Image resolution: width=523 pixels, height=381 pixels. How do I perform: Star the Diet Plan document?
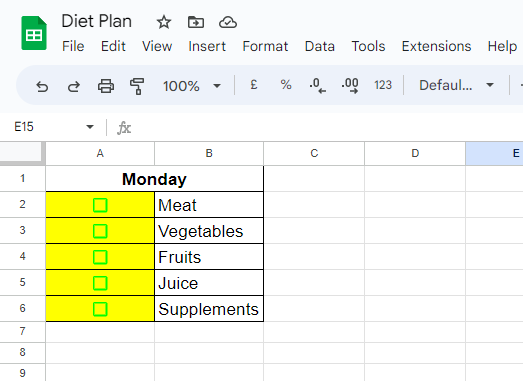tap(164, 23)
